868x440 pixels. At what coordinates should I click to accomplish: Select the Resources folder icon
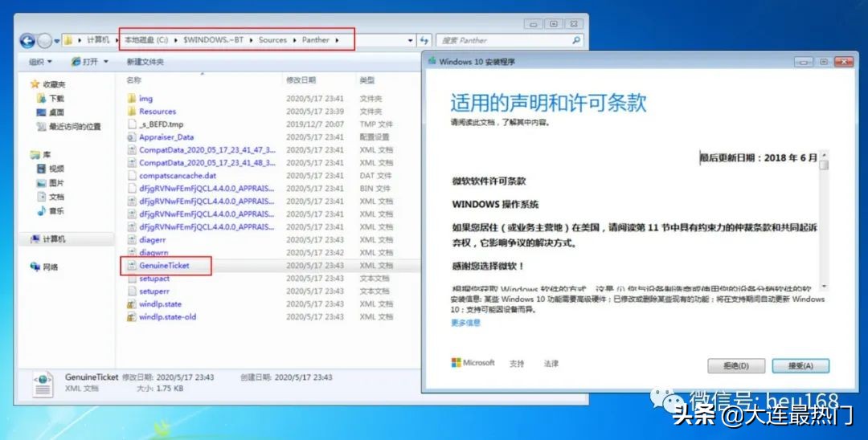tap(132, 111)
